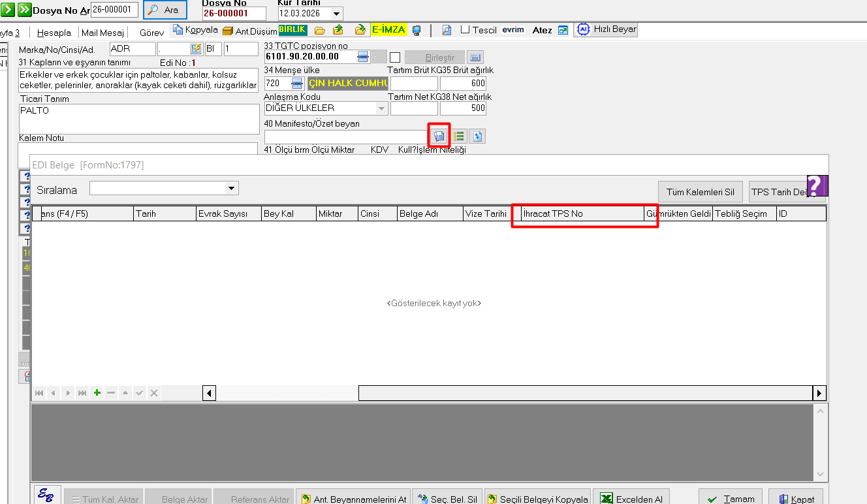The width and height of the screenshot is (867, 504).
Task: Click the E-İMZA toolbar icon
Action: click(x=388, y=30)
